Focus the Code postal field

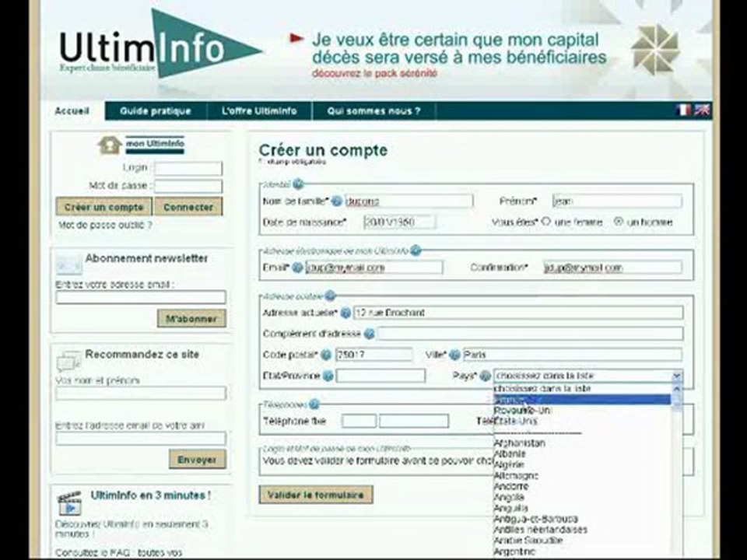point(374,355)
